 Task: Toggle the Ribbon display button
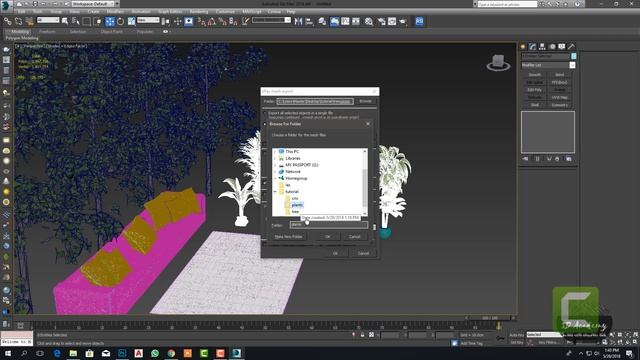(x=334, y=21)
